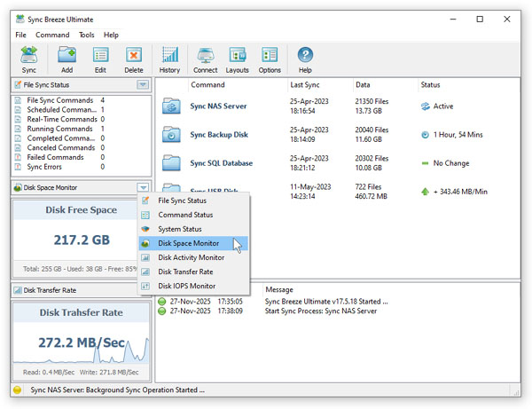Select System Status from popup menu

click(x=193, y=229)
